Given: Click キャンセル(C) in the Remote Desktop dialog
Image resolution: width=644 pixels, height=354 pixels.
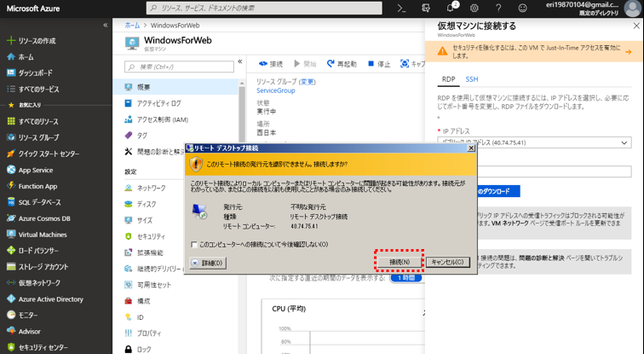Looking at the screenshot, I should coord(448,262).
